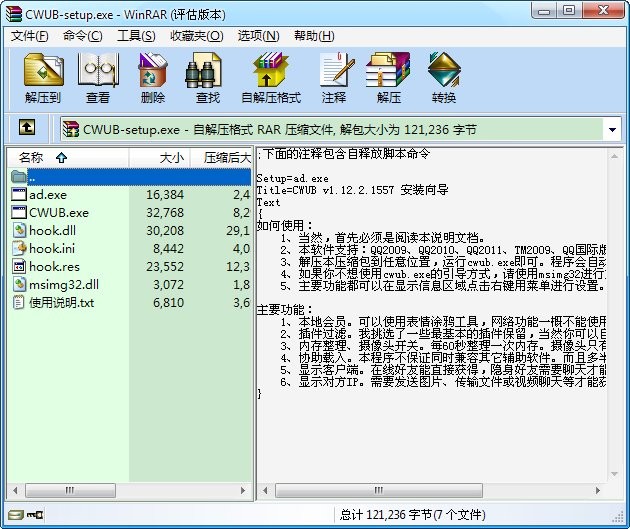Click the hook.res file icon
The width and height of the screenshot is (630, 529).
(19, 267)
